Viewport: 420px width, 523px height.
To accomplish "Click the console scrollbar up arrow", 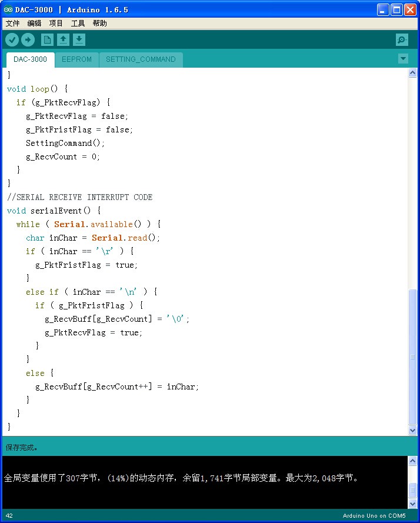I will 413,461.
